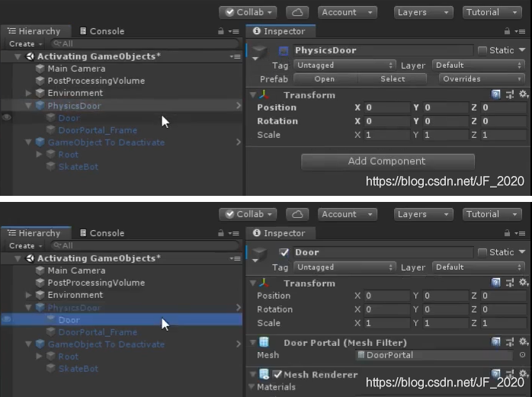Image resolution: width=532 pixels, height=397 pixels.
Task: Click the cloud services icon in top toolbar
Action: (x=297, y=12)
